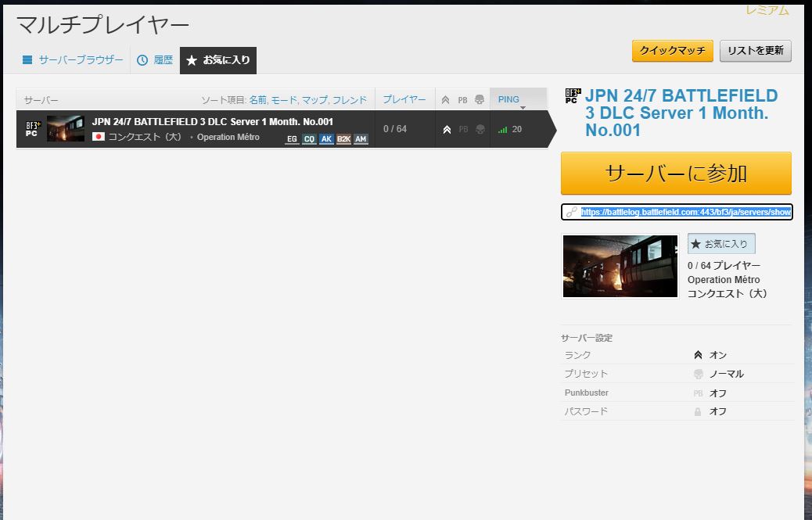
Task: Expand the PING column sort arrow
Action: tap(523, 108)
